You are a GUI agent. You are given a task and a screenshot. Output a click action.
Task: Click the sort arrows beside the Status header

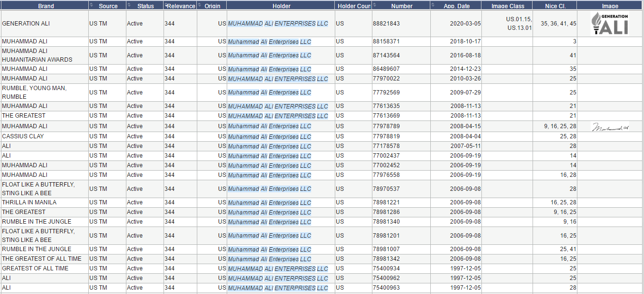coord(129,5)
